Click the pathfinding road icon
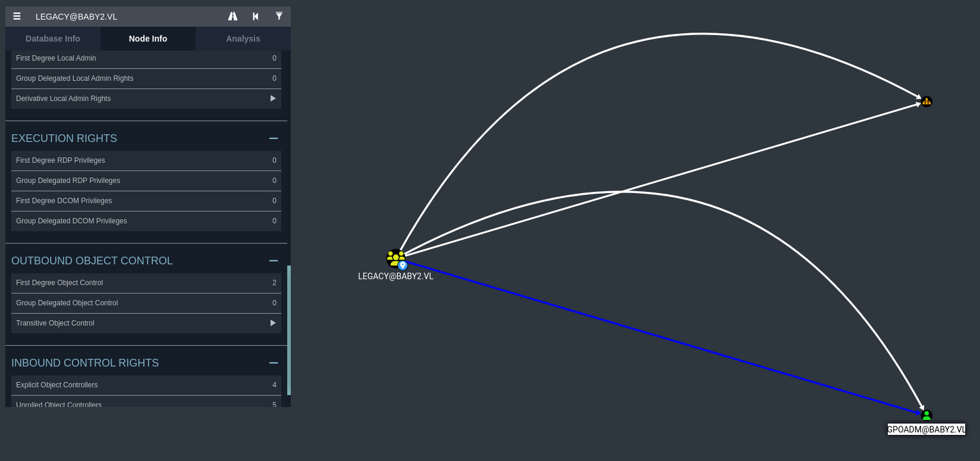 tap(233, 17)
